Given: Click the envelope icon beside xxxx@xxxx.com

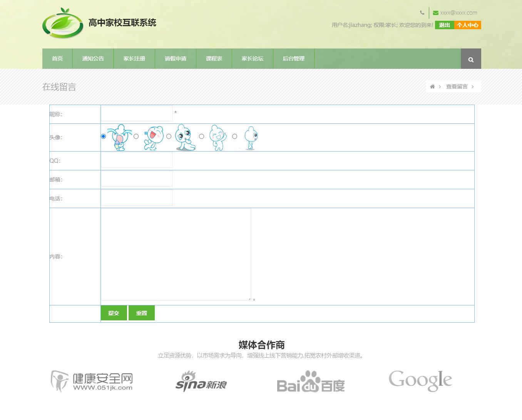Looking at the screenshot, I should [435, 12].
